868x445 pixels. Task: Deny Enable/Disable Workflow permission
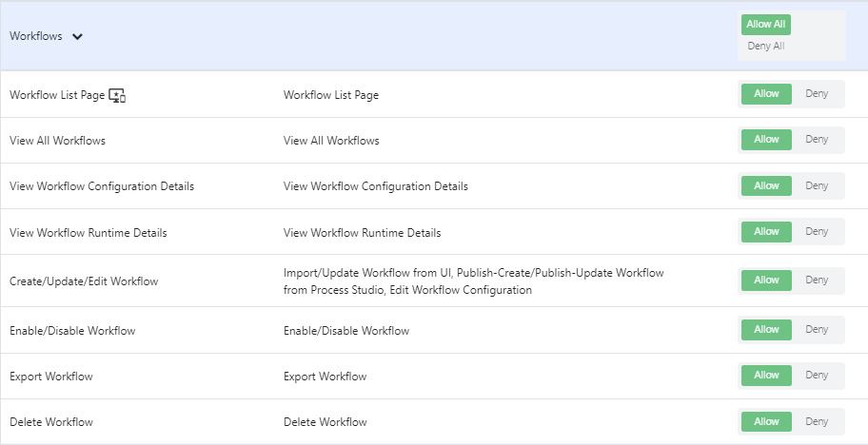[817, 329]
